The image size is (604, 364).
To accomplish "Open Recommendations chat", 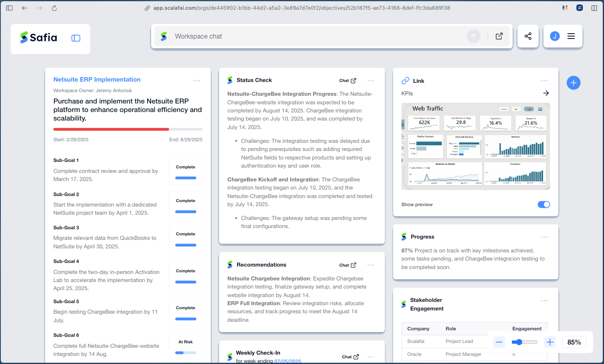I will pyautogui.click(x=348, y=265).
